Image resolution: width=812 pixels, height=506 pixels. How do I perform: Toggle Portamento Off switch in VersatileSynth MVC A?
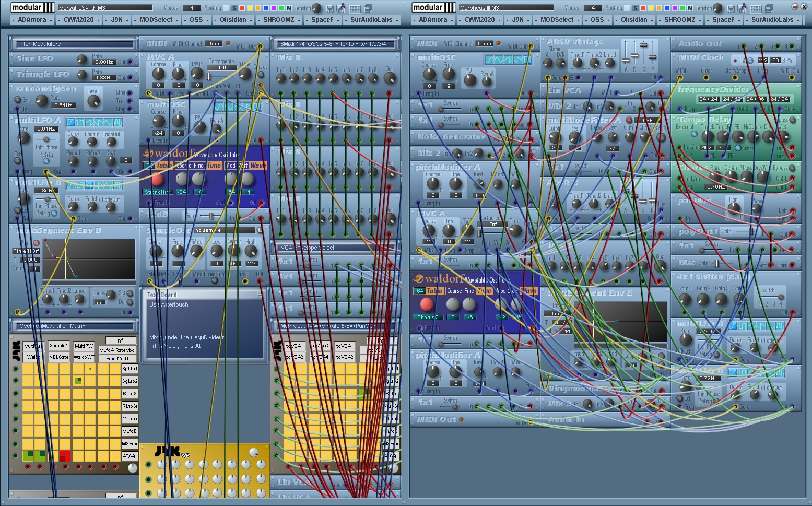click(222, 68)
